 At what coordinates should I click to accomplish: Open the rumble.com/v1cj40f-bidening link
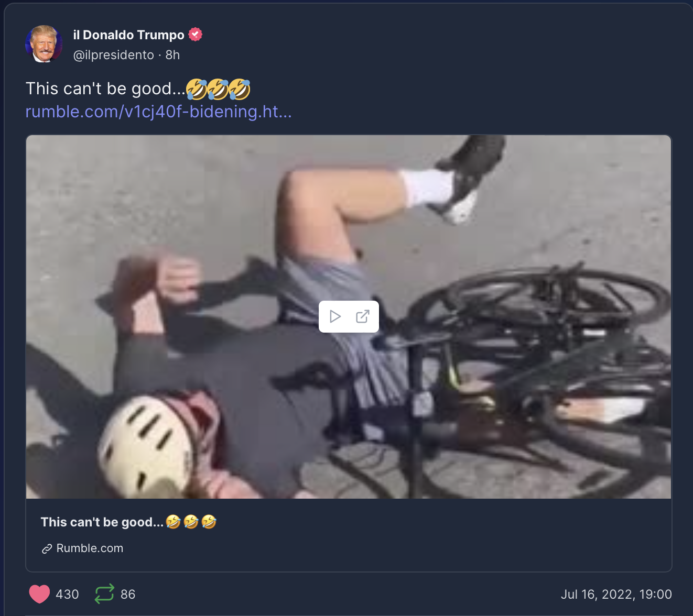(159, 112)
